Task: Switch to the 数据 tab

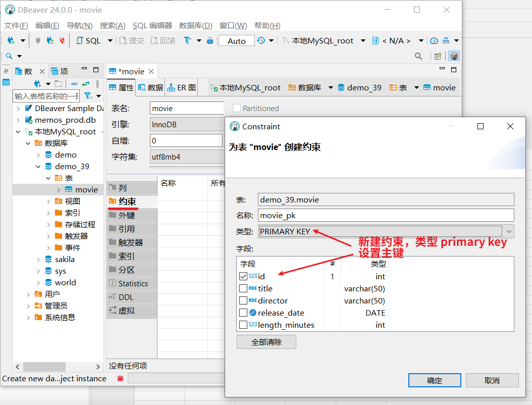Action: 150,87
